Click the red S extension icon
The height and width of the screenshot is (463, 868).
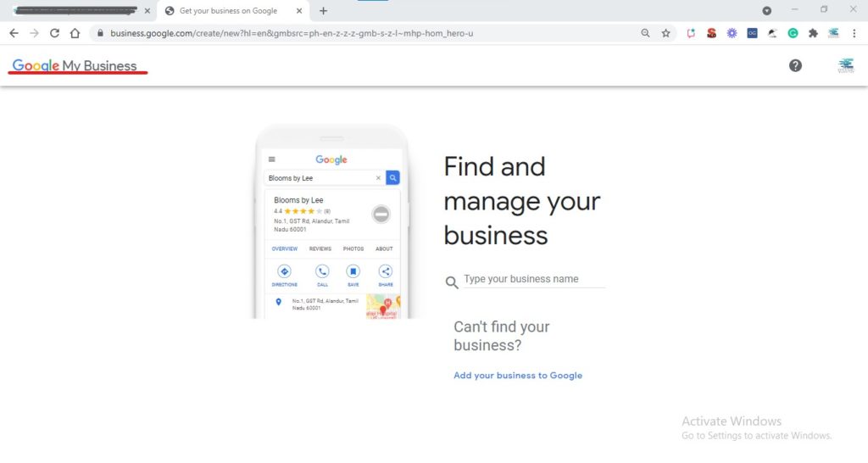click(x=711, y=33)
